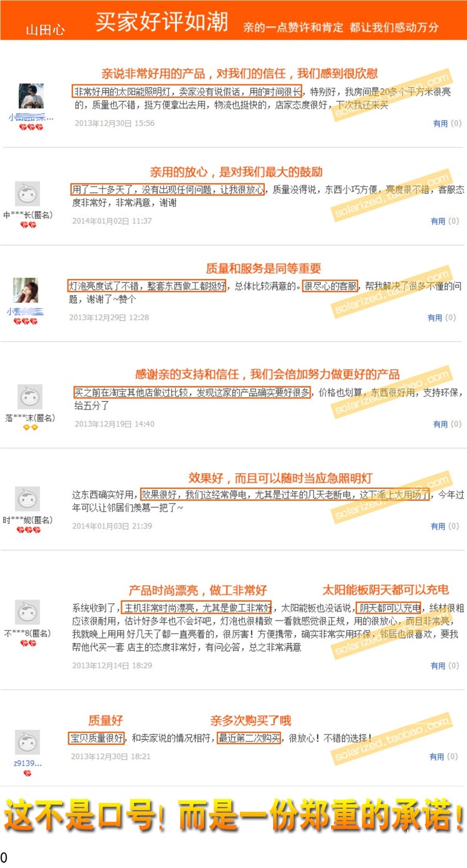Click the yellow diamond rating under 落***沫
The width and height of the screenshot is (467, 868).
(30, 427)
